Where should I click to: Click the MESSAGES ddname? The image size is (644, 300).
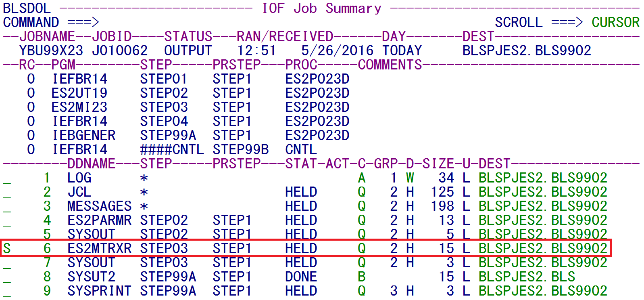click(x=100, y=206)
